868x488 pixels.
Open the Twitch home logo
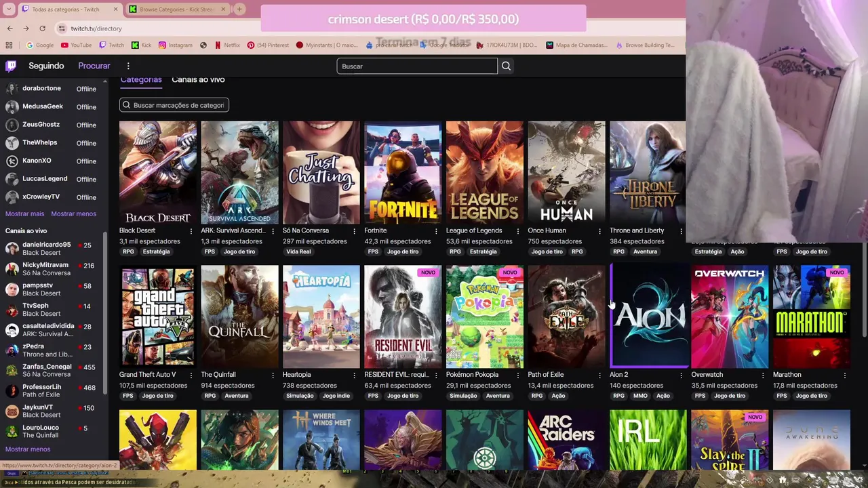11,66
